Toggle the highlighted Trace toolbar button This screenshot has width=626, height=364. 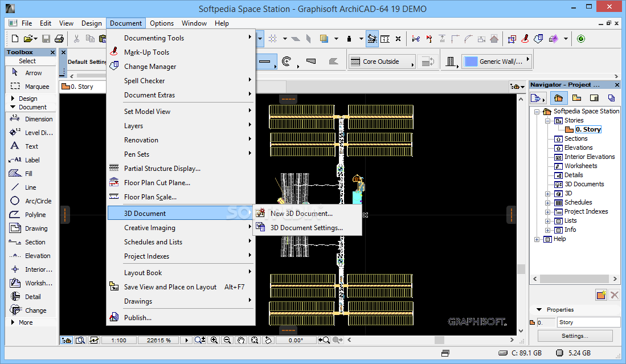tap(372, 39)
